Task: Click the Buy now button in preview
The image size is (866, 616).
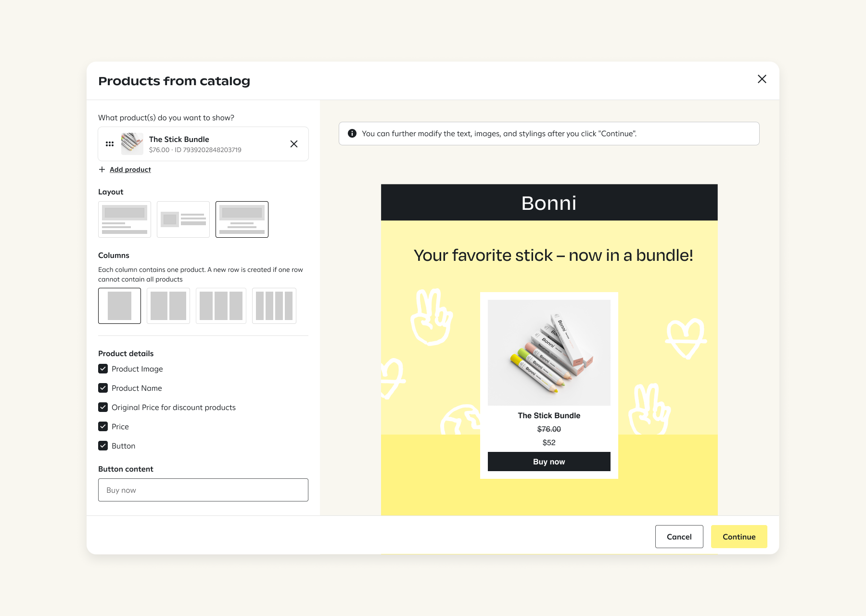Action: point(549,462)
